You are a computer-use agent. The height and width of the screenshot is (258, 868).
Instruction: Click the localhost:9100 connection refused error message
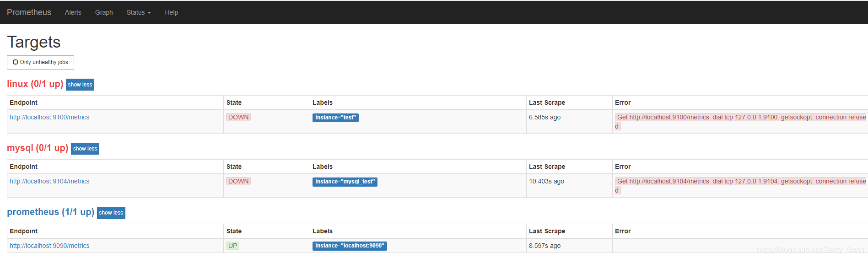tap(741, 122)
